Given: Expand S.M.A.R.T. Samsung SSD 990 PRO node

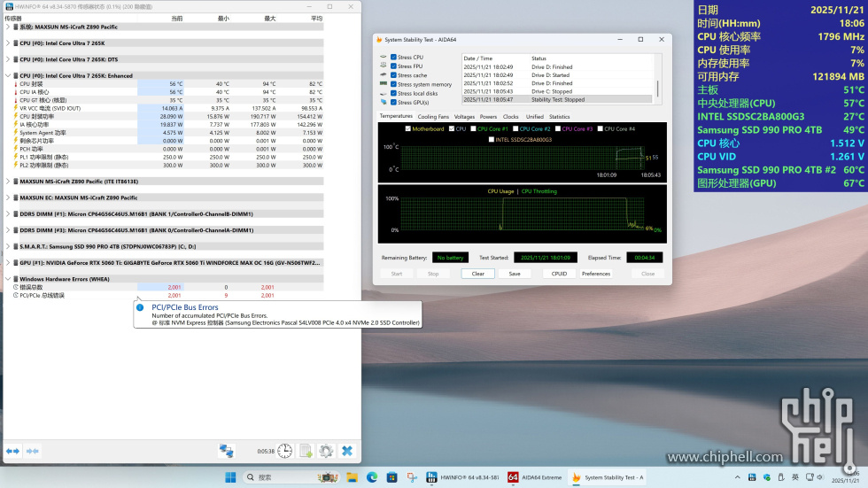Looking at the screenshot, I should (x=8, y=246).
